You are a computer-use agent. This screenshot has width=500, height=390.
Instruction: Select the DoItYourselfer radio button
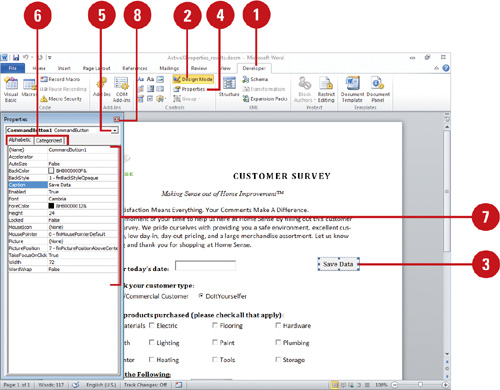pos(201,296)
